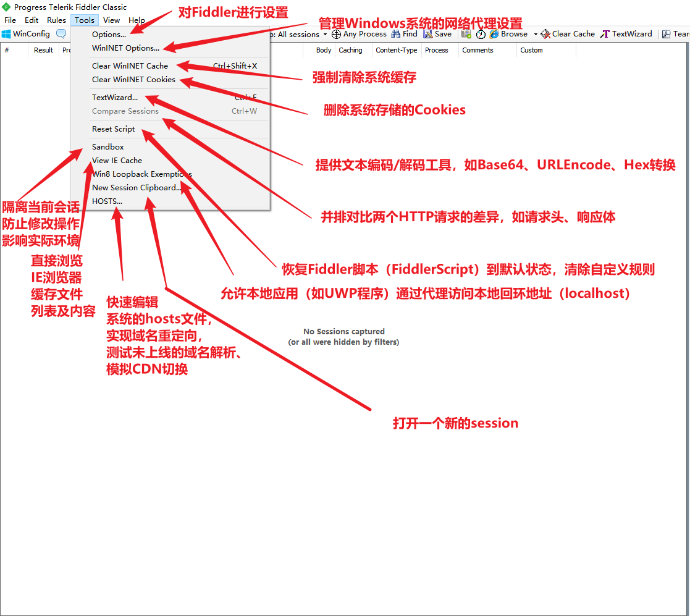Open TextWizard... from Tools menu

coord(170,98)
